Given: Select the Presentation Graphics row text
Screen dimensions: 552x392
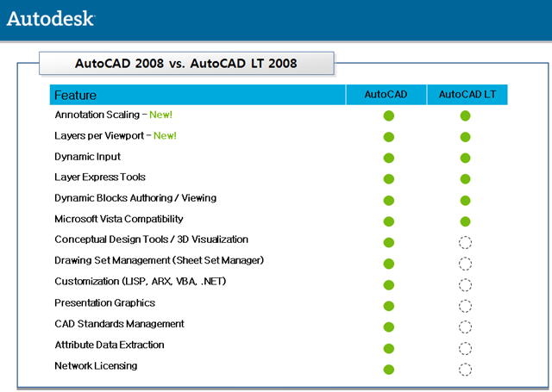Looking at the screenshot, I should [105, 302].
